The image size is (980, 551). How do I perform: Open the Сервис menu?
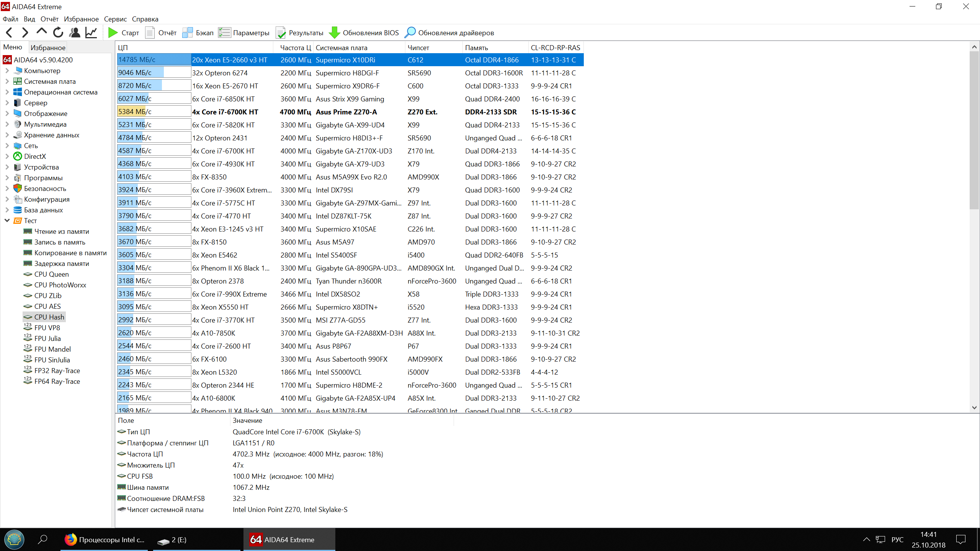(x=115, y=19)
